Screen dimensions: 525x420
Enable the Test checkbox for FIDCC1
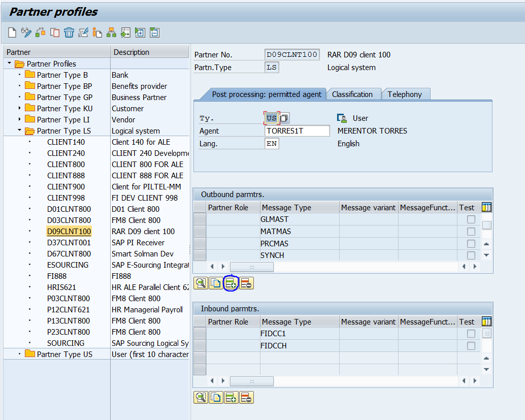click(471, 333)
